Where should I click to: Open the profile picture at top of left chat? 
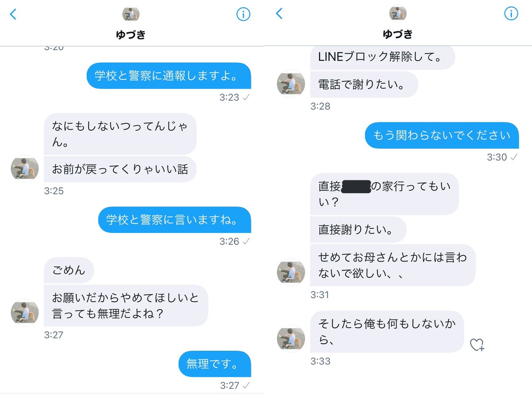131,14
